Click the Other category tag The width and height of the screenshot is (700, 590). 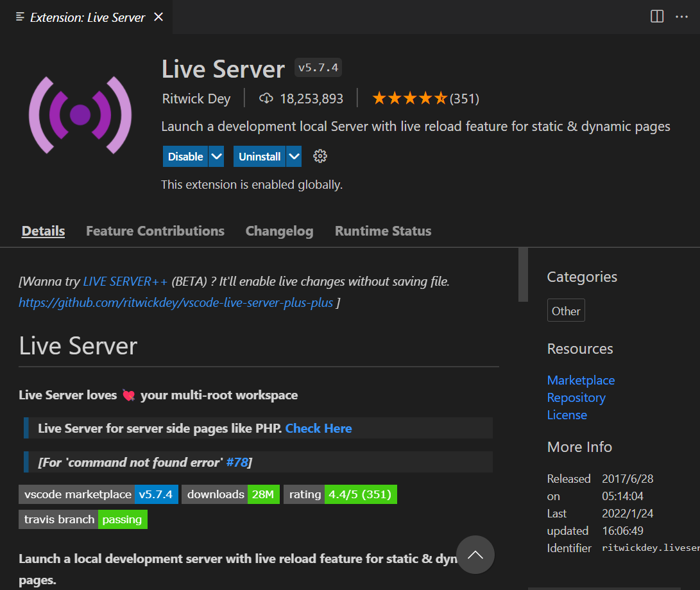(565, 310)
